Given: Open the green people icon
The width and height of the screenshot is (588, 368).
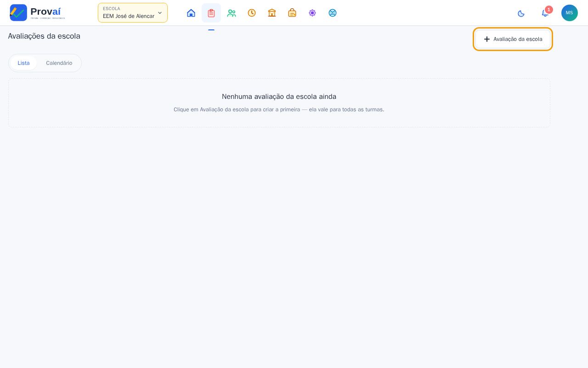Looking at the screenshot, I should [x=232, y=13].
